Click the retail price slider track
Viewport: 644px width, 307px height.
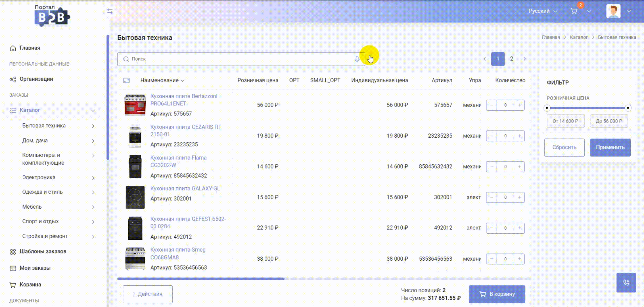[587, 108]
